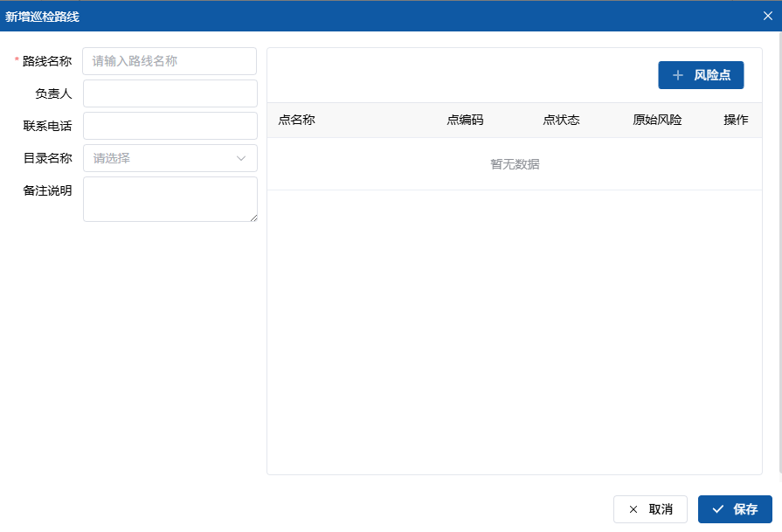
Task: Click the 点编码 column header
Action: click(x=465, y=121)
